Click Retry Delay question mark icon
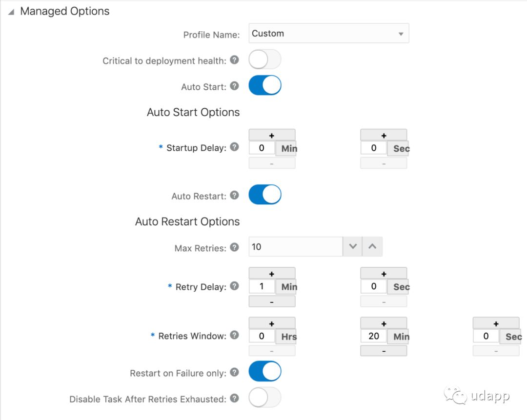Viewport: 527px width, 420px height. click(x=234, y=286)
